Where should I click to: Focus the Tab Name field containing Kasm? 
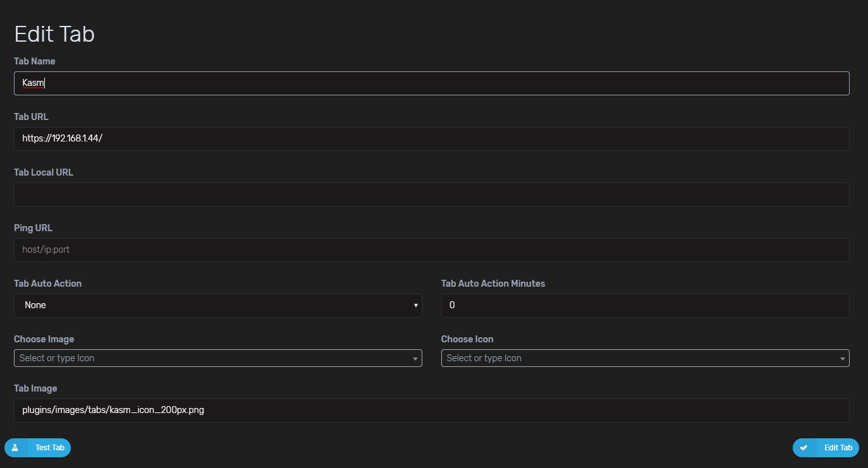431,83
